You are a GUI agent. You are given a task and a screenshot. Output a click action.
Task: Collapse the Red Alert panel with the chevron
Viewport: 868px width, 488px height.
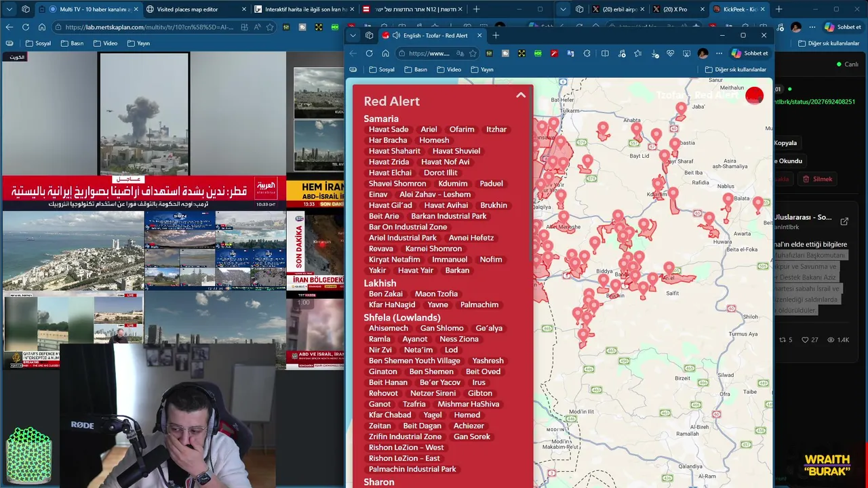click(521, 96)
